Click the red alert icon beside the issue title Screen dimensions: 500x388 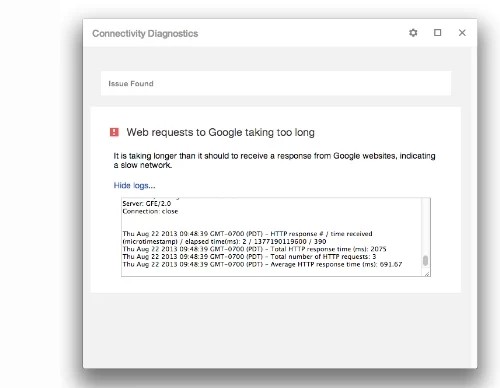(x=114, y=132)
